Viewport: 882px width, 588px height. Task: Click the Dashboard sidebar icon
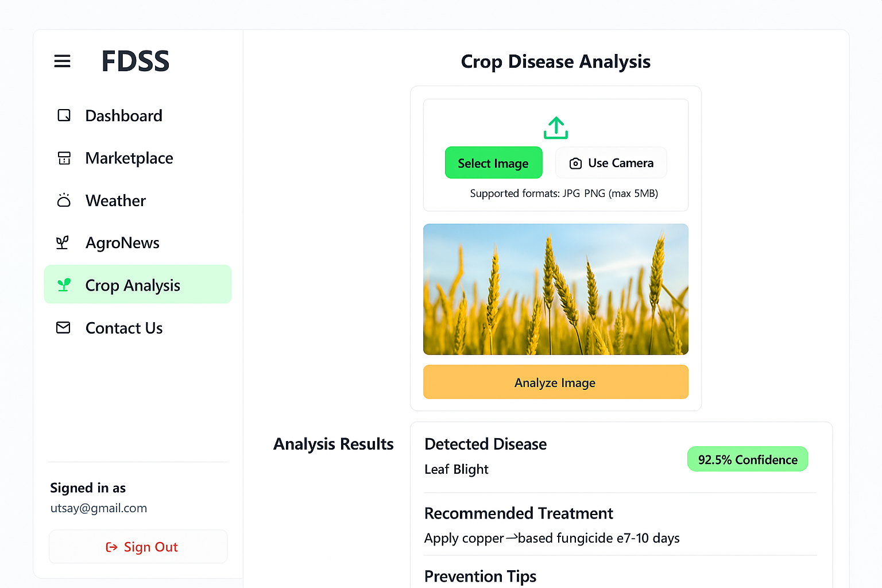pos(64,115)
